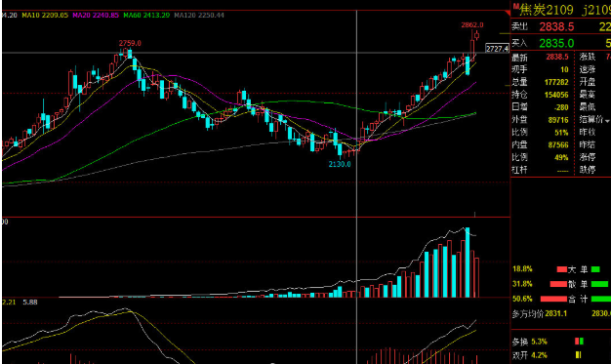Click the 内盘 value 87566
This screenshot has width=611, height=364.
[x=558, y=145]
